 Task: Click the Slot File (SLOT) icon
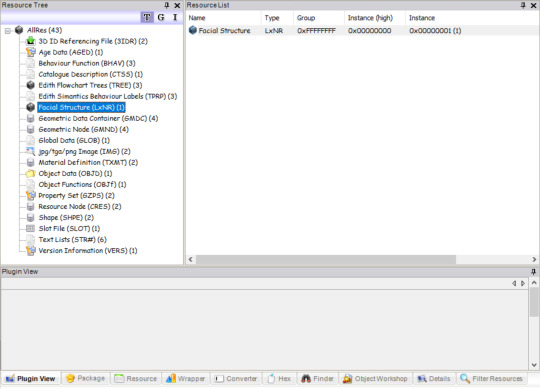point(31,229)
